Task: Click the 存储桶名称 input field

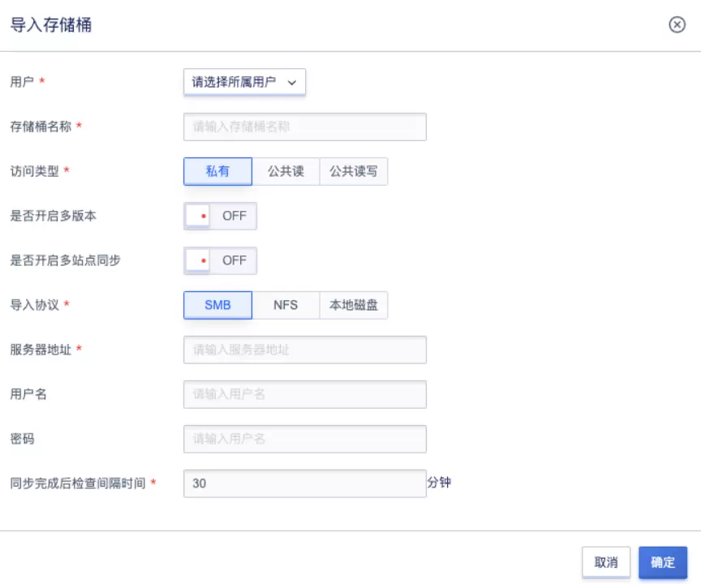Action: click(x=304, y=127)
